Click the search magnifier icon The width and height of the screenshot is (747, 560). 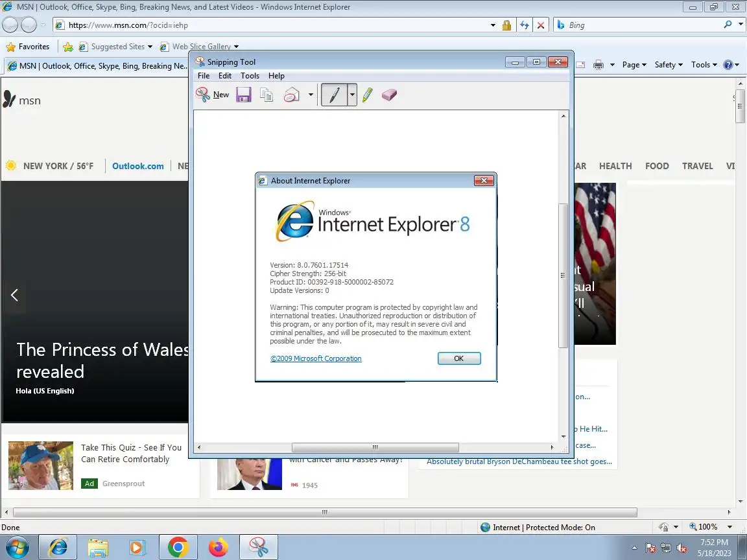pyautogui.click(x=728, y=24)
